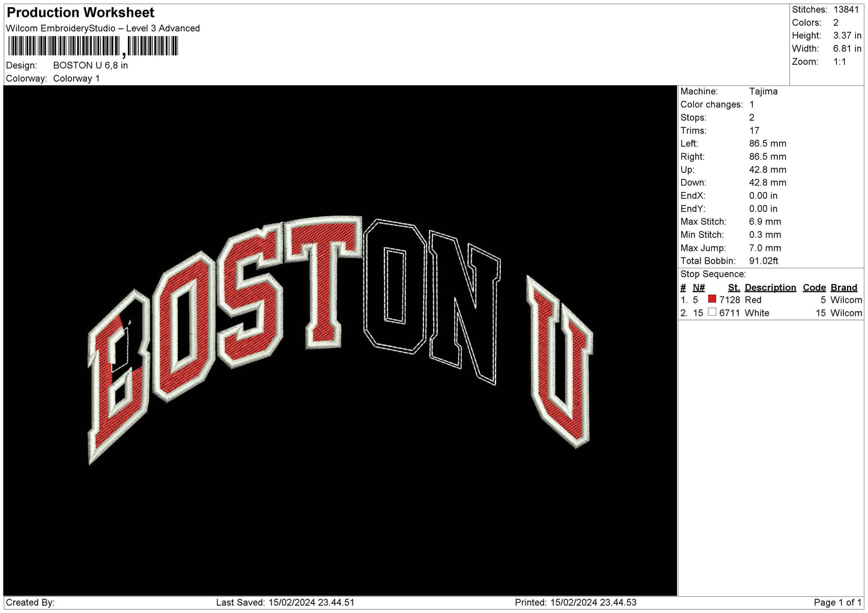This screenshot has width=868, height=613.
Task: Click 'Wilcom EmbroideryStudio – Level 3 Advanced' text
Action: [103, 28]
